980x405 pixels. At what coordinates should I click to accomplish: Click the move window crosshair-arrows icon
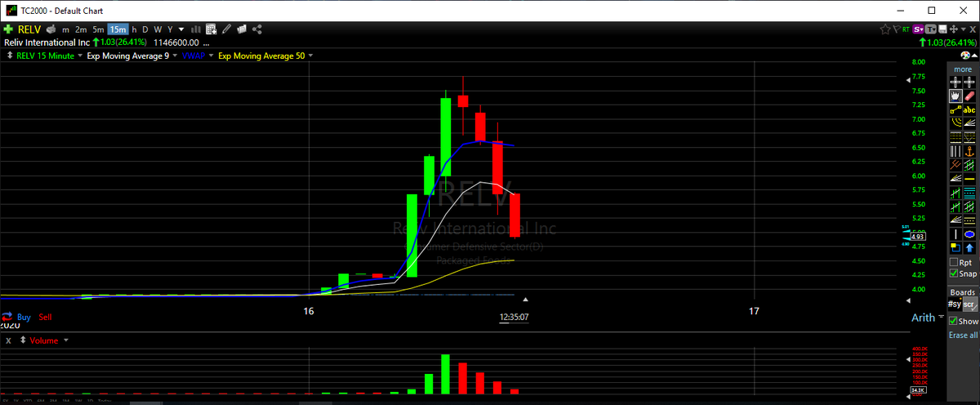954,29
